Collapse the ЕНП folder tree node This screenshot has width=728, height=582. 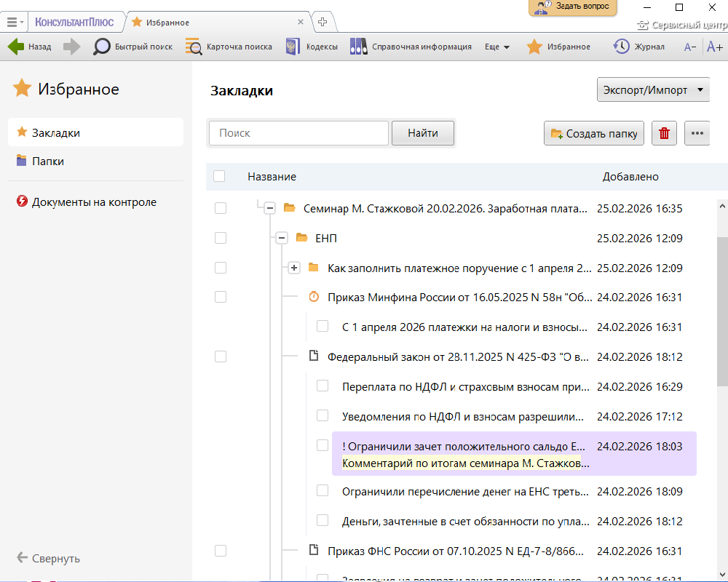point(282,238)
